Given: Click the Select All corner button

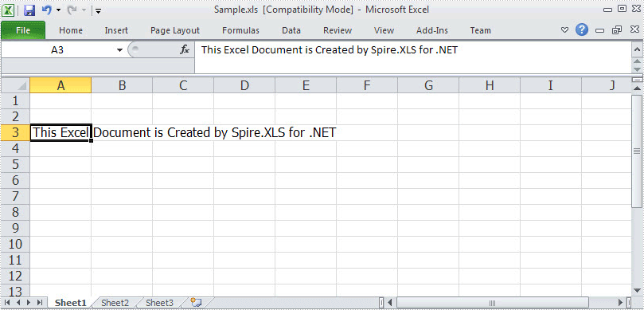Looking at the screenshot, I should pyautogui.click(x=16, y=85).
